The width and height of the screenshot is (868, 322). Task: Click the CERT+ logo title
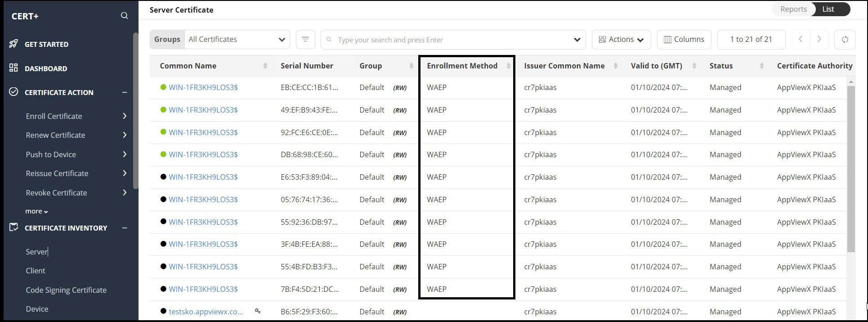[25, 16]
